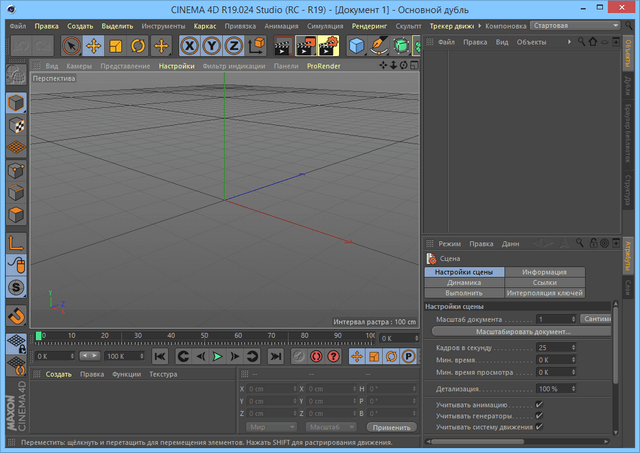Open the Симуляция menu
The width and height of the screenshot is (640, 453).
tap(324, 24)
